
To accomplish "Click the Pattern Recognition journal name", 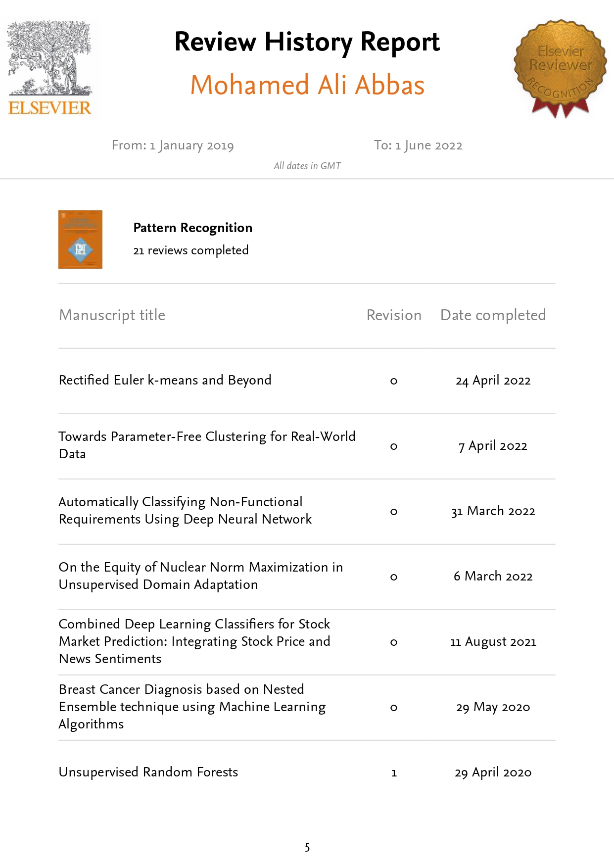I will pos(192,228).
